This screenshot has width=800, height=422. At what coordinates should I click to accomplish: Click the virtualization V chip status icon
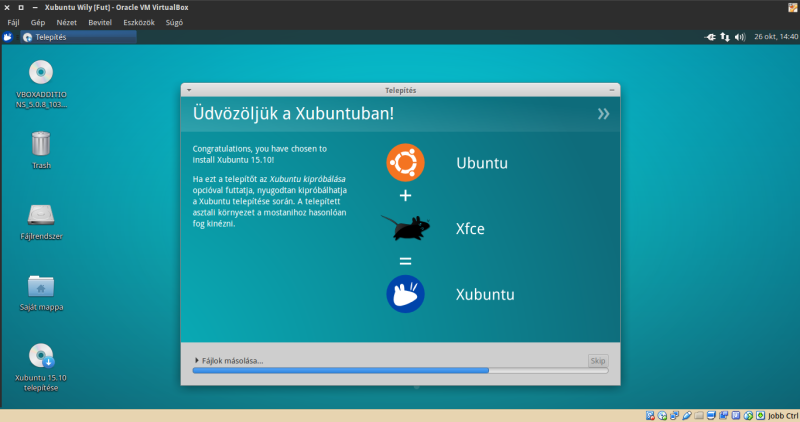coord(736,415)
